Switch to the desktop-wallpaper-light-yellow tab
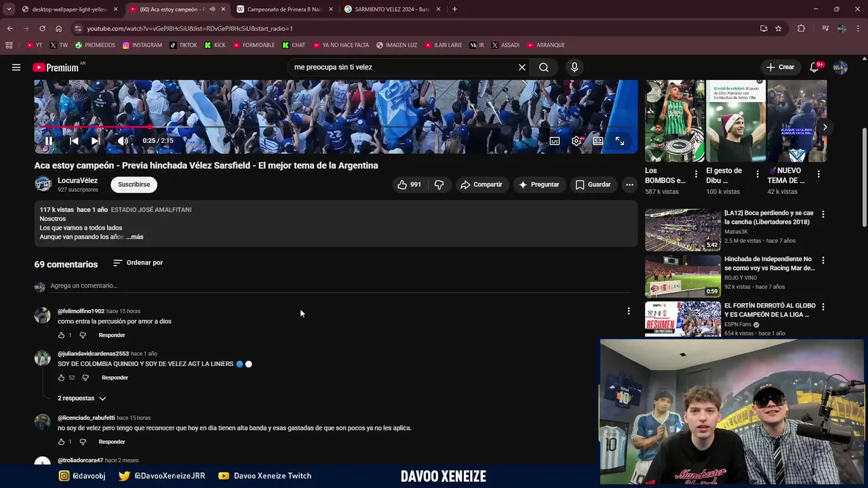Screen dimensions: 868x488 (x=70, y=9)
